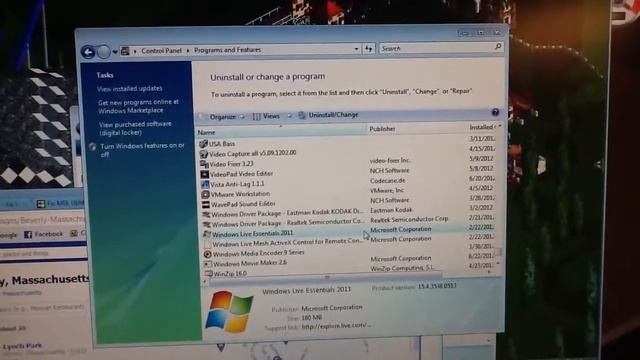Select Video Capture all v5.09.1202.00 entry
The image size is (640, 360).
[252, 153]
